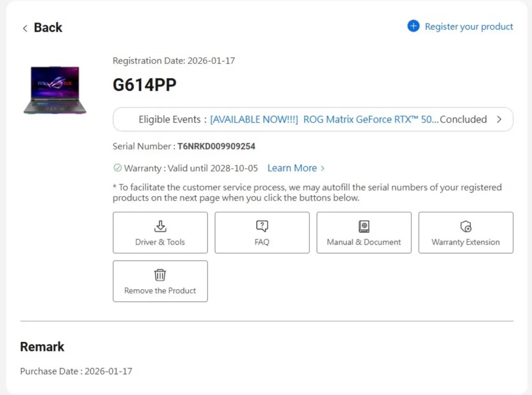The image size is (532, 395).
Task: Expand Eligible Events with right chevron
Action: pyautogui.click(x=499, y=120)
